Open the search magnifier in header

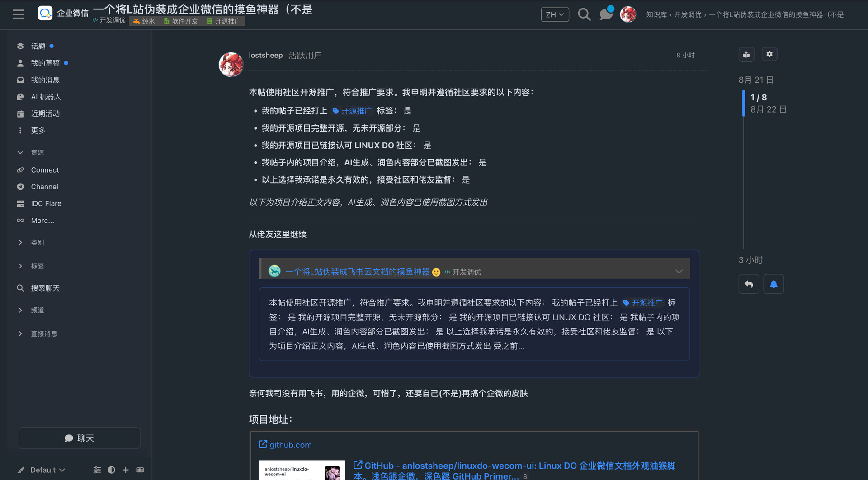click(x=584, y=14)
